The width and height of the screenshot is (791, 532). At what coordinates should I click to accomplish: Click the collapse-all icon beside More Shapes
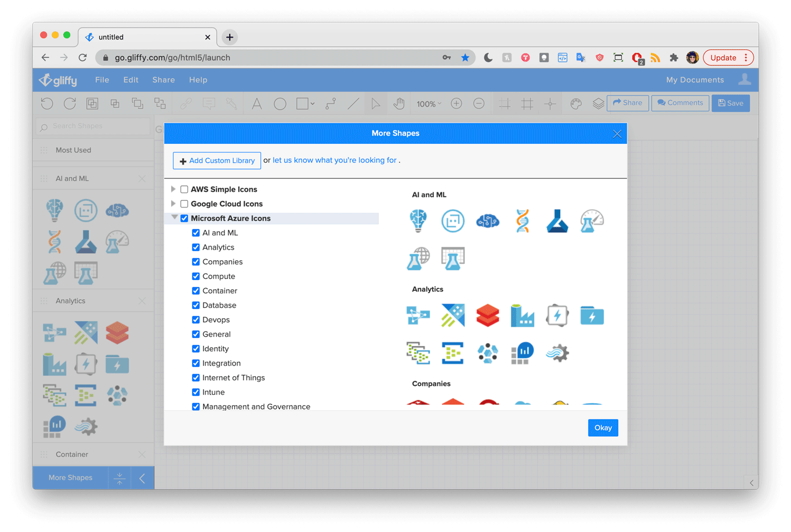click(x=119, y=478)
